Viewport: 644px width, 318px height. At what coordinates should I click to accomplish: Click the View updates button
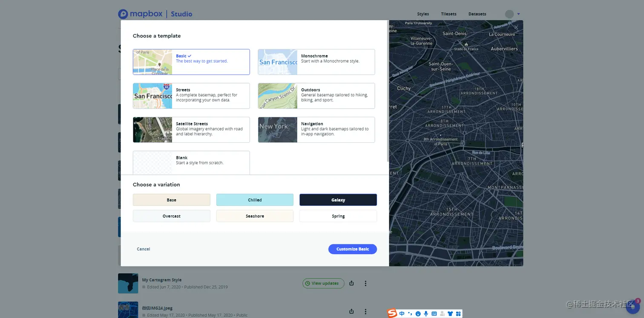coord(323,283)
